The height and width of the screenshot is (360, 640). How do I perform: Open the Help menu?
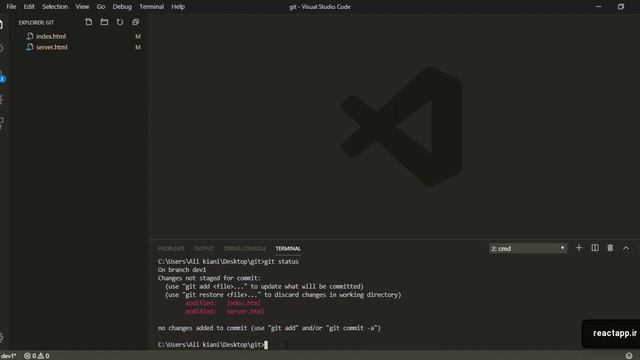[178, 7]
